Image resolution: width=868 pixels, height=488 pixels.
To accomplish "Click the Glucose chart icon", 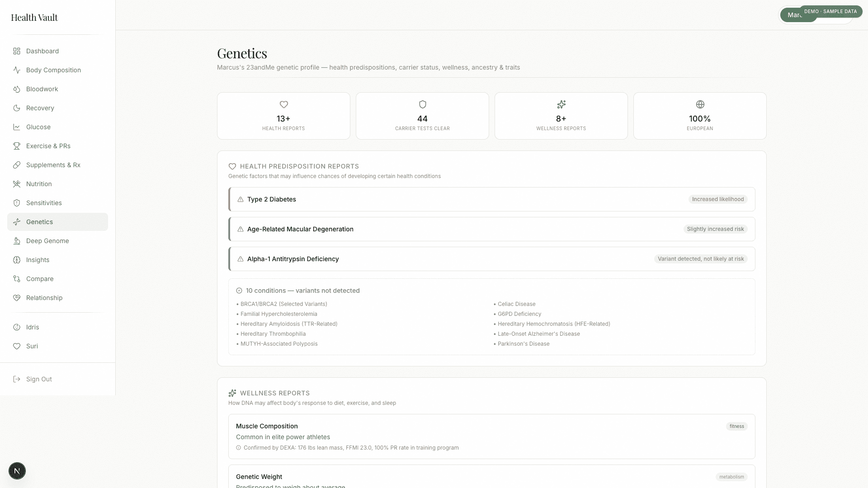I will 17,127.
